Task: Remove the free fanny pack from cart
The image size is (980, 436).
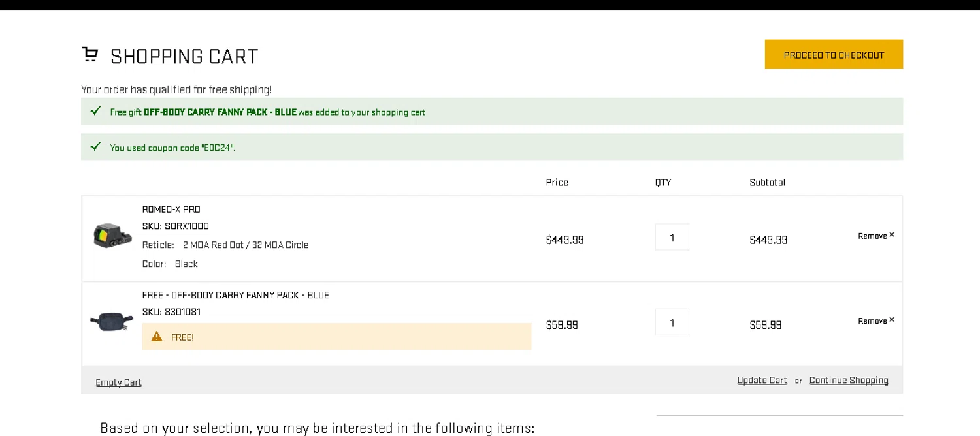Action: click(x=876, y=320)
